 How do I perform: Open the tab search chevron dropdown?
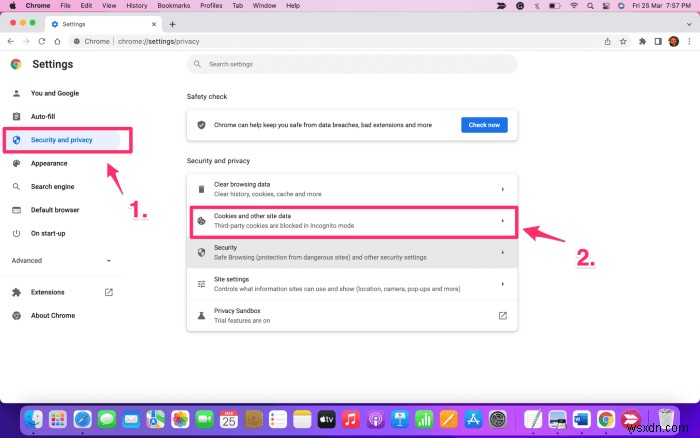pyautogui.click(x=689, y=24)
